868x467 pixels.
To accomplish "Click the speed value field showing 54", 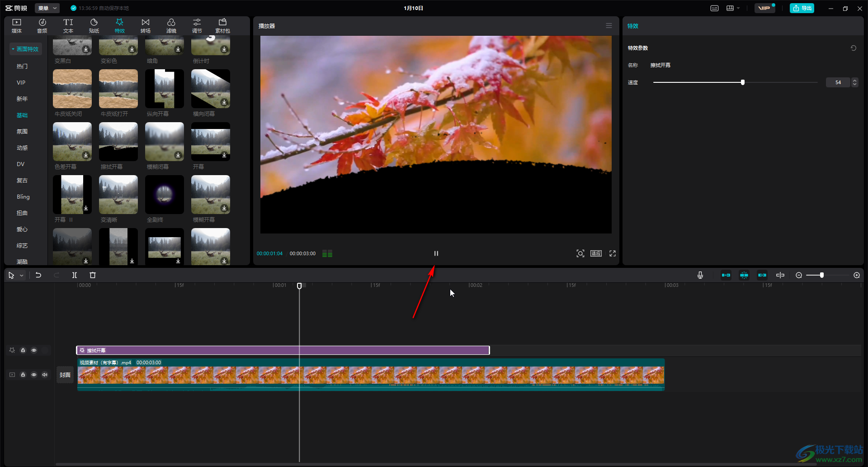I will point(838,82).
